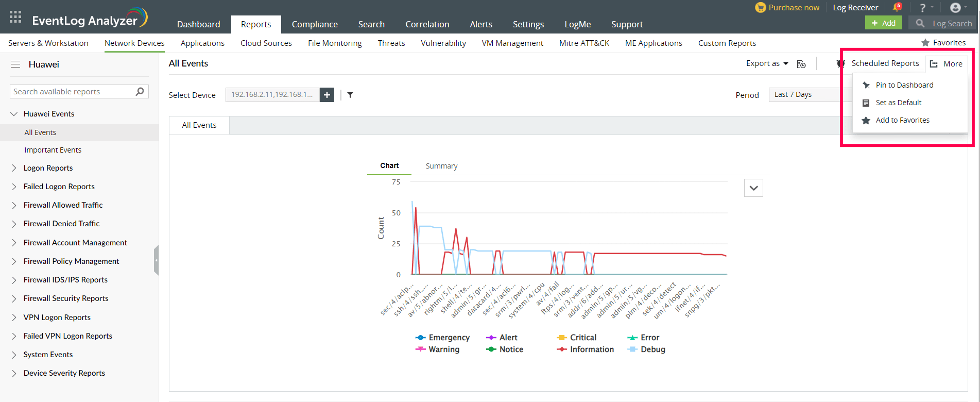Open the user account avatar icon

[955, 7]
